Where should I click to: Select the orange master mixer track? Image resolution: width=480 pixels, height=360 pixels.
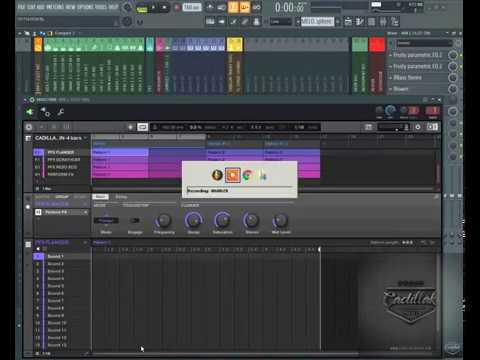38,45
